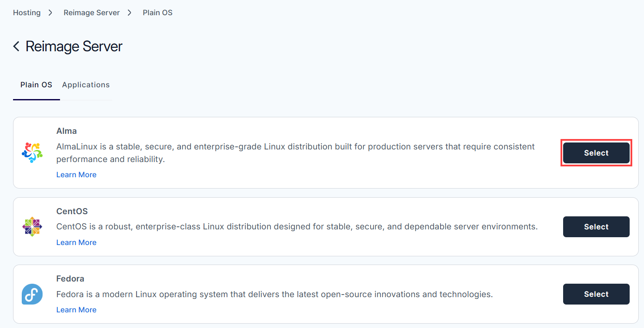Click the AlmaLinux description text

tap(296, 153)
